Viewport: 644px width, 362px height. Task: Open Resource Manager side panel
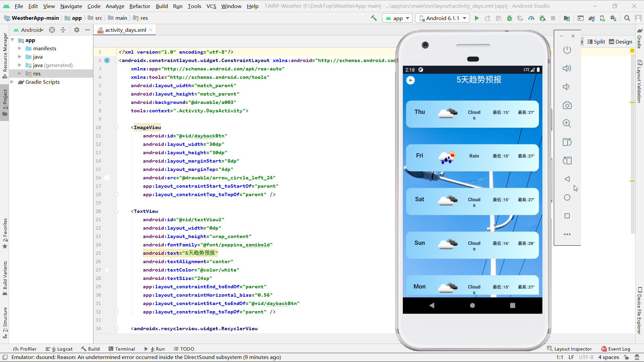click(5, 56)
